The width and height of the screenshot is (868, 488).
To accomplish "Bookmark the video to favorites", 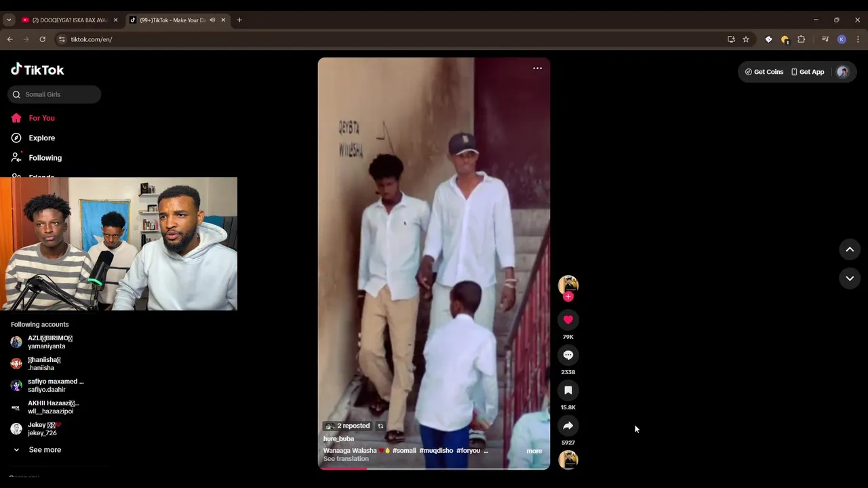I will tap(568, 390).
